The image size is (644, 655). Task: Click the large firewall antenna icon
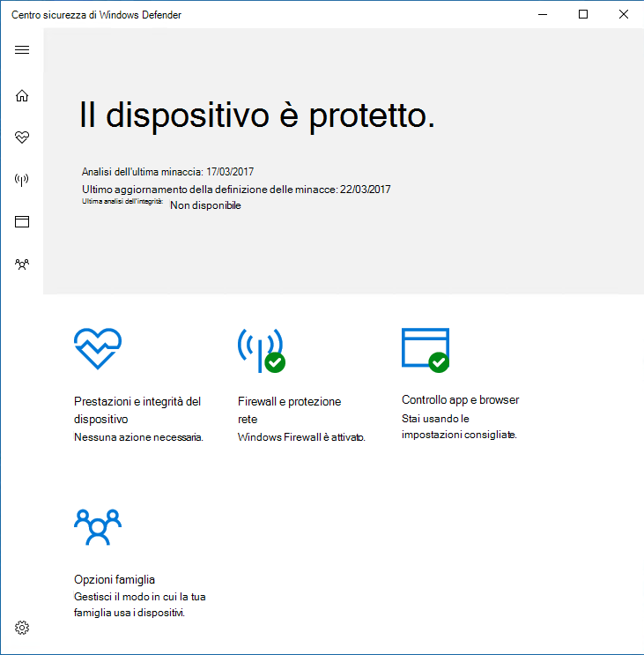click(262, 350)
